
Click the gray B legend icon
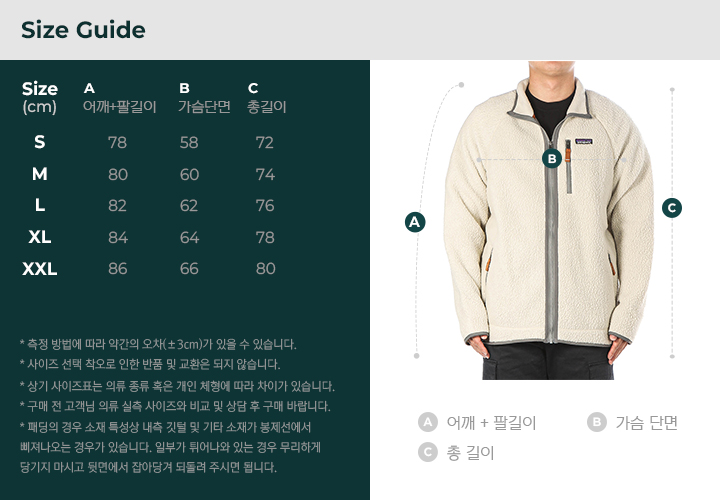pyautogui.click(x=596, y=422)
